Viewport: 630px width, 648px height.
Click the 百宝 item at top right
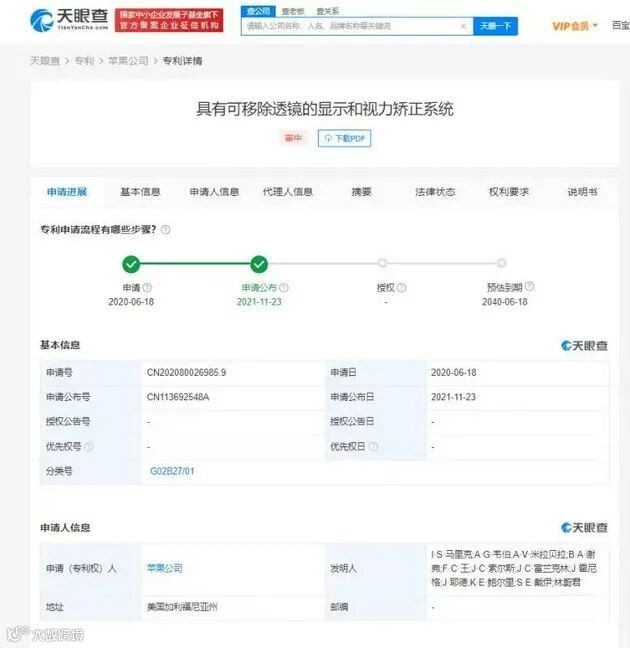tap(620, 26)
